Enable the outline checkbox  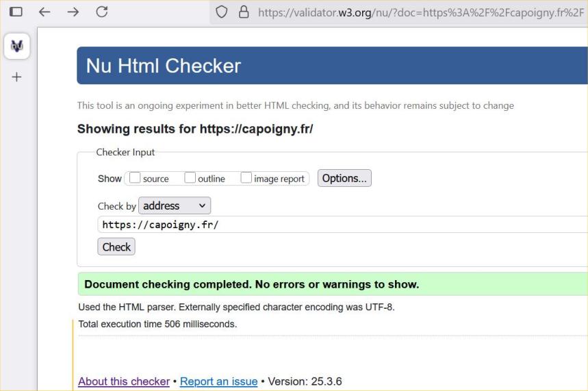(x=190, y=178)
